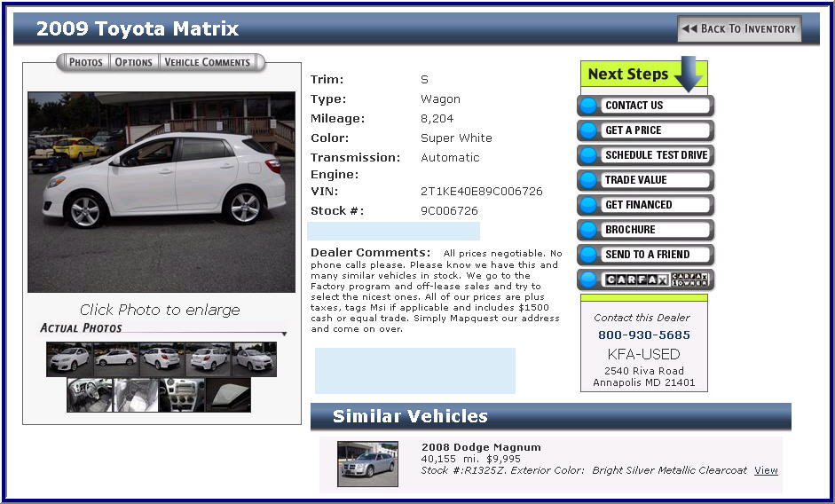
Task: Click blue circle icon beside Trade Value
Action: tap(588, 180)
